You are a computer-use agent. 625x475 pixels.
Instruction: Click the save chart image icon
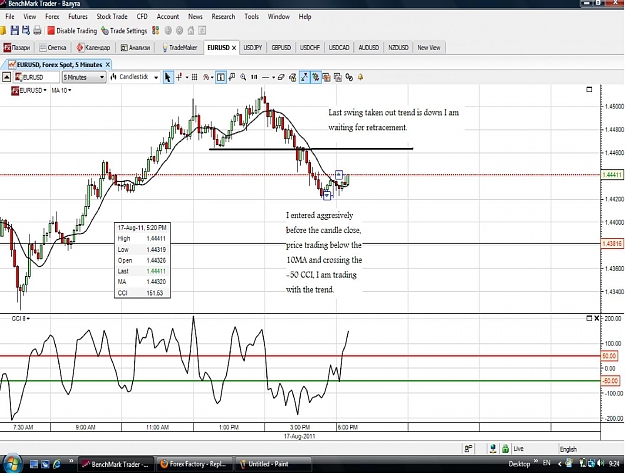(x=338, y=77)
